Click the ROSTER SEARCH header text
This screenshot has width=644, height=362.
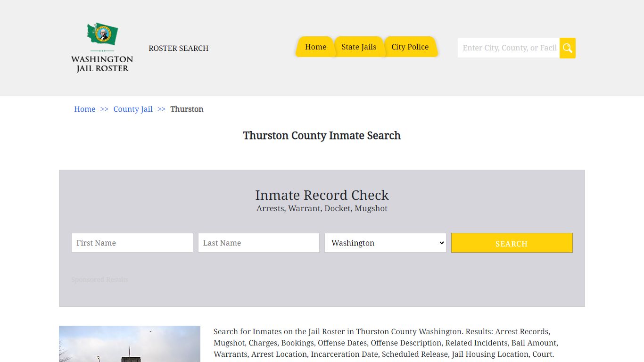point(178,49)
